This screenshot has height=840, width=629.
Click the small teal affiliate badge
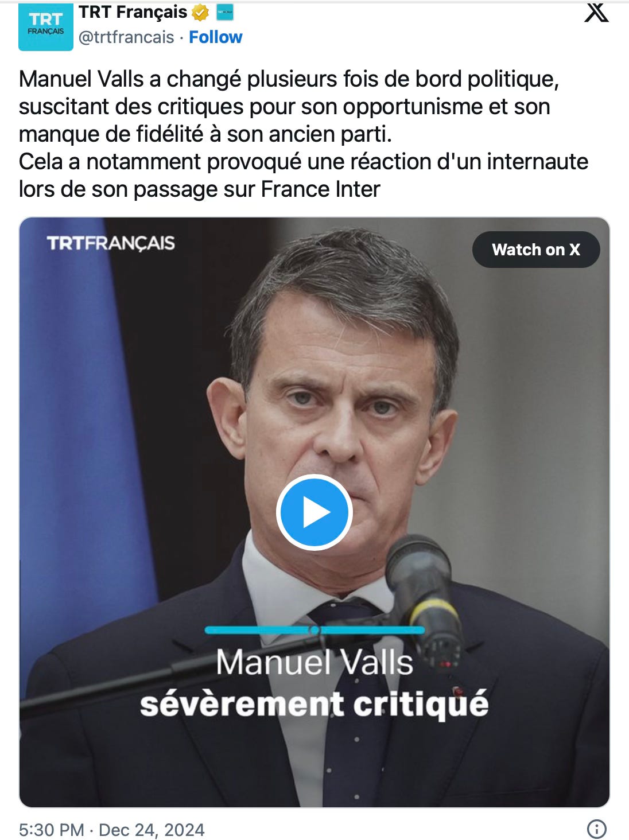click(x=224, y=11)
